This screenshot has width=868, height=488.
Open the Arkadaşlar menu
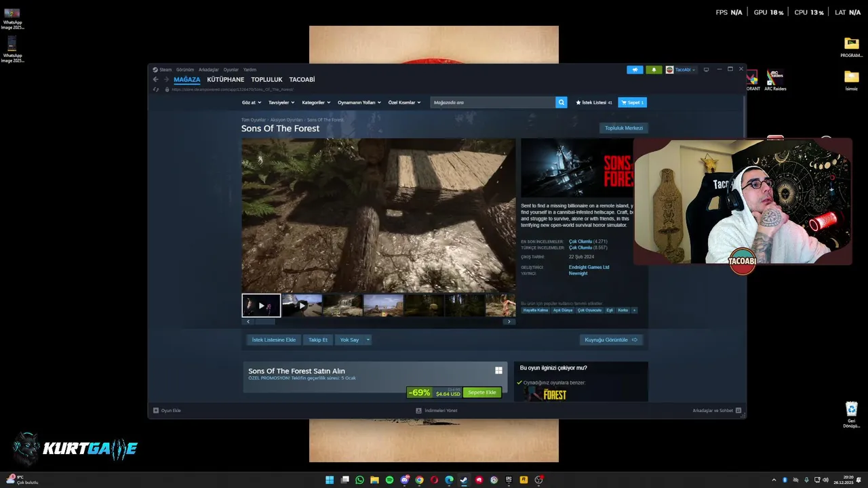click(x=209, y=69)
